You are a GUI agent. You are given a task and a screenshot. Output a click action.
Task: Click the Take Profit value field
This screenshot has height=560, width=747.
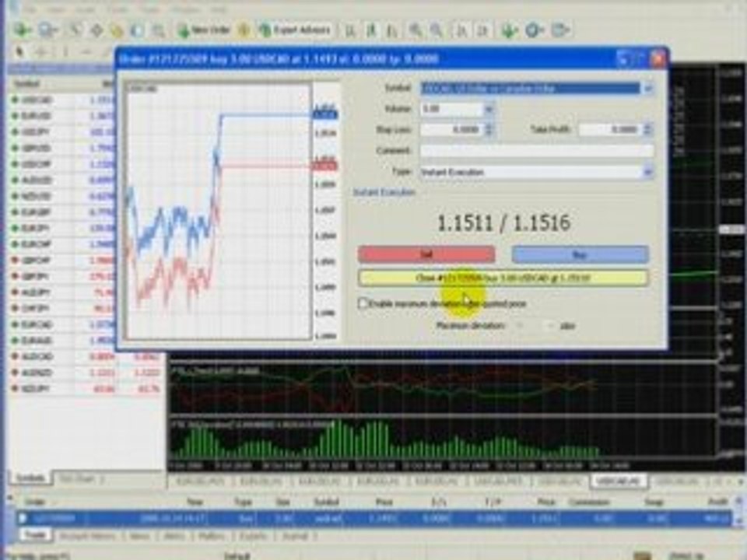pyautogui.click(x=611, y=130)
